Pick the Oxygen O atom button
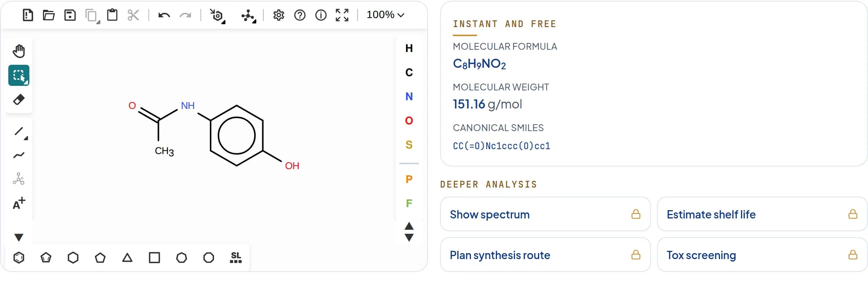The image size is (868, 290). pos(409,121)
